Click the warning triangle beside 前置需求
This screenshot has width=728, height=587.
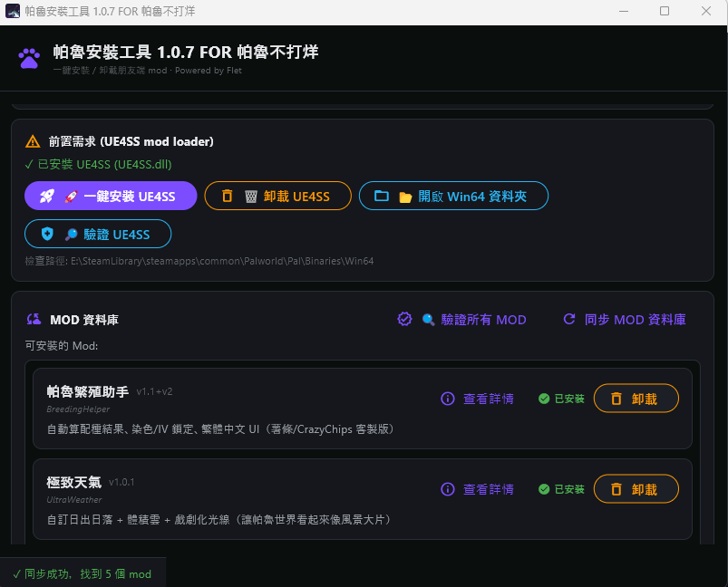33,141
